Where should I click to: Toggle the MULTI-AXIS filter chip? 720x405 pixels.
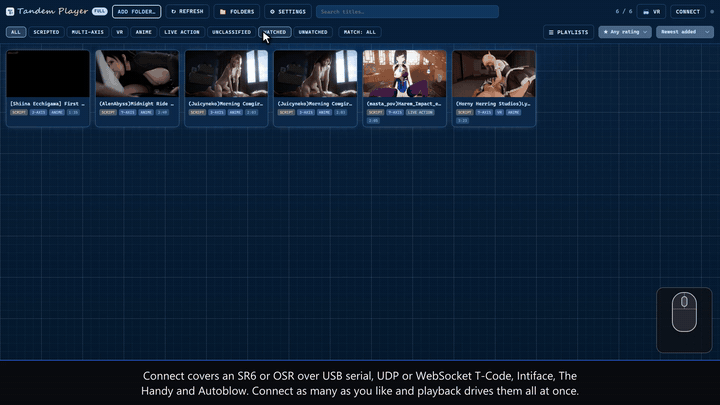coord(88,32)
